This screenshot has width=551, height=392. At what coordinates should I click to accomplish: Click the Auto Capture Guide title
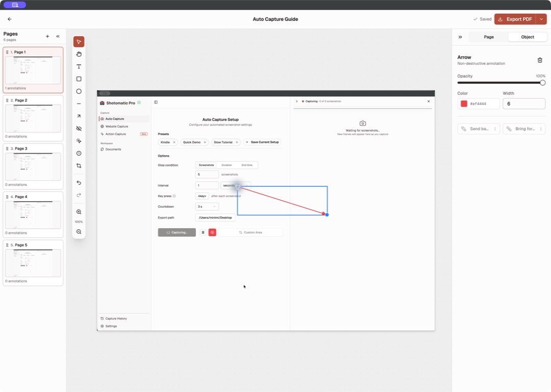pos(275,19)
